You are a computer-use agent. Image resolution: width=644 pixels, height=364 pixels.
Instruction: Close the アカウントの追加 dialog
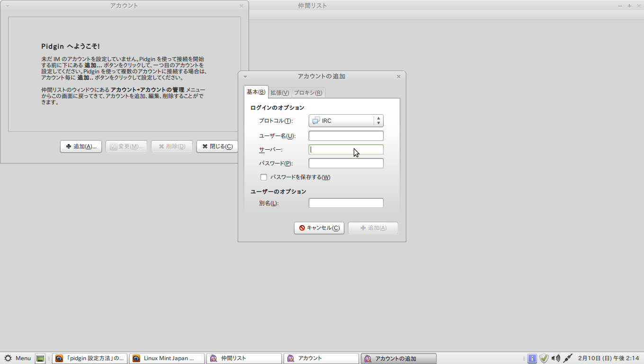click(398, 76)
